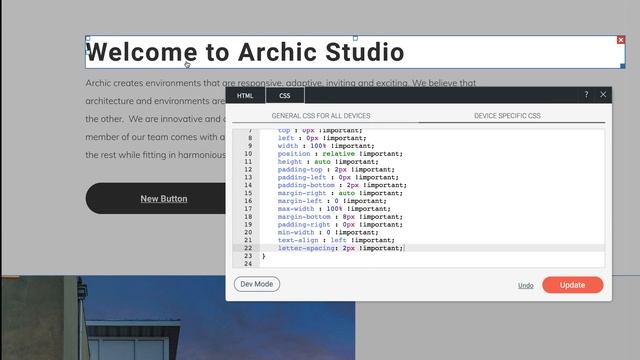Delete heading with red X icon

click(x=621, y=40)
